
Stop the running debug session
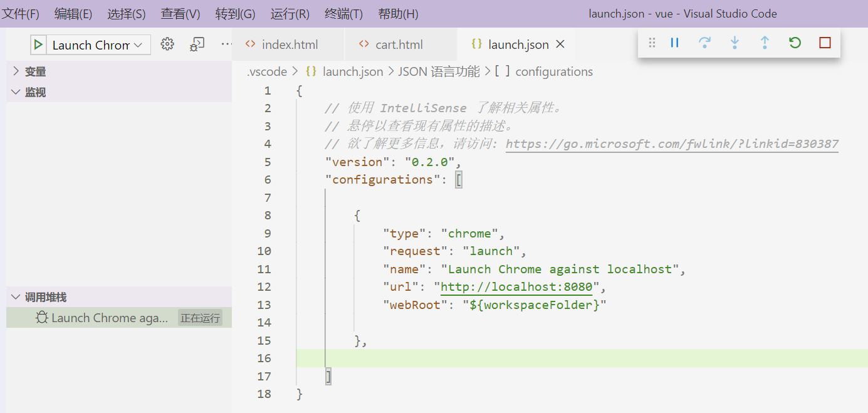click(x=825, y=43)
